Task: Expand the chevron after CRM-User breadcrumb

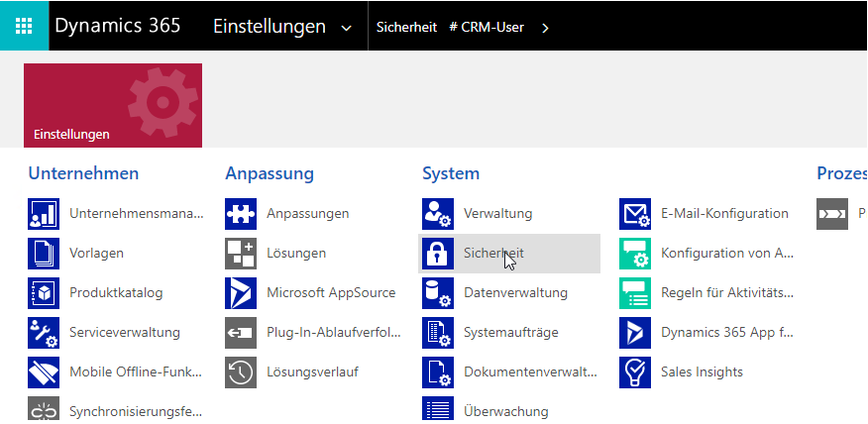Action: point(545,28)
